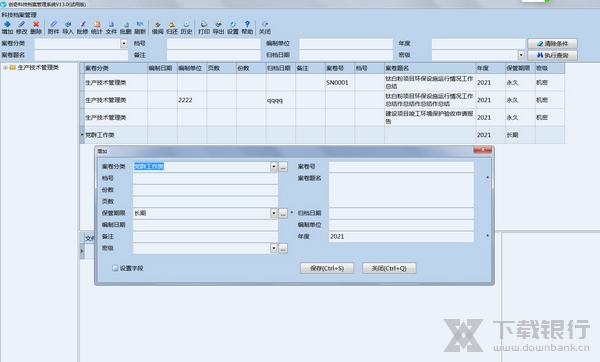Click the 增加 (Add) toolbar icon
The image size is (600, 362).
click(7, 28)
